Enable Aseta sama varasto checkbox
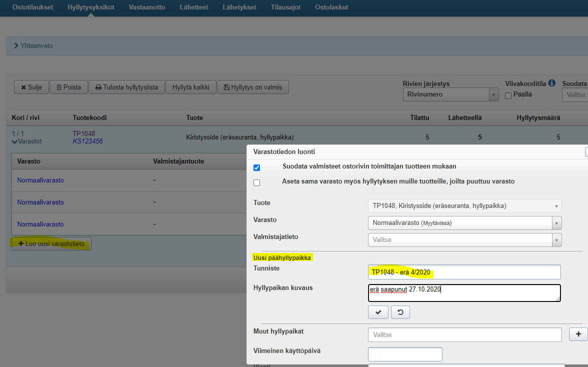The width and height of the screenshot is (588, 367). (x=257, y=182)
